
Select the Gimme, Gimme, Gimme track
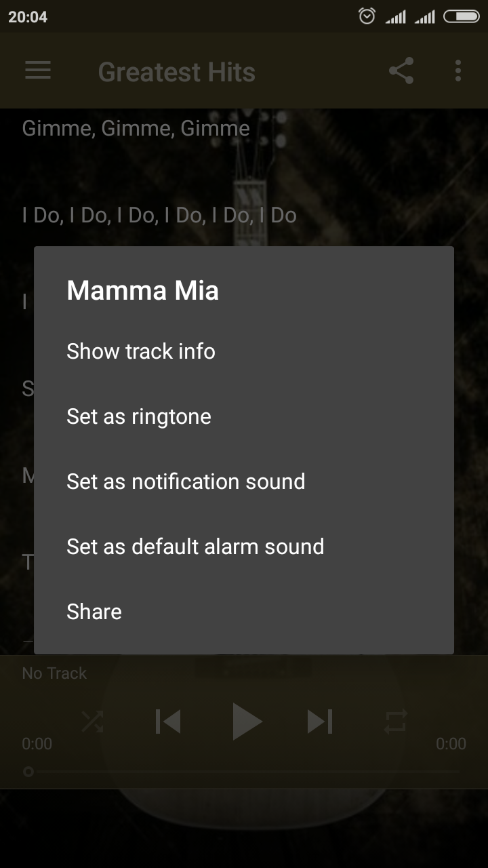[x=136, y=128]
